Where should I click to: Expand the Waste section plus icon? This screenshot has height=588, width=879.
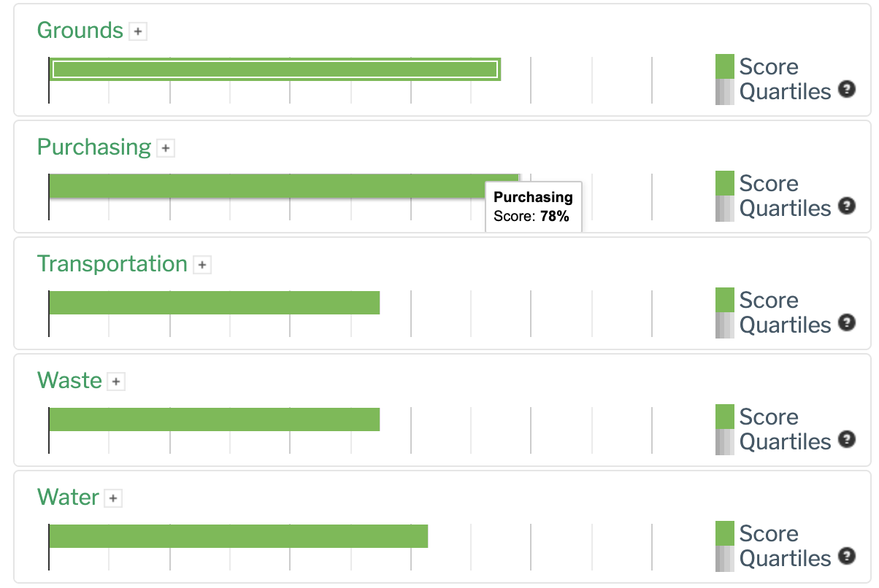[116, 382]
